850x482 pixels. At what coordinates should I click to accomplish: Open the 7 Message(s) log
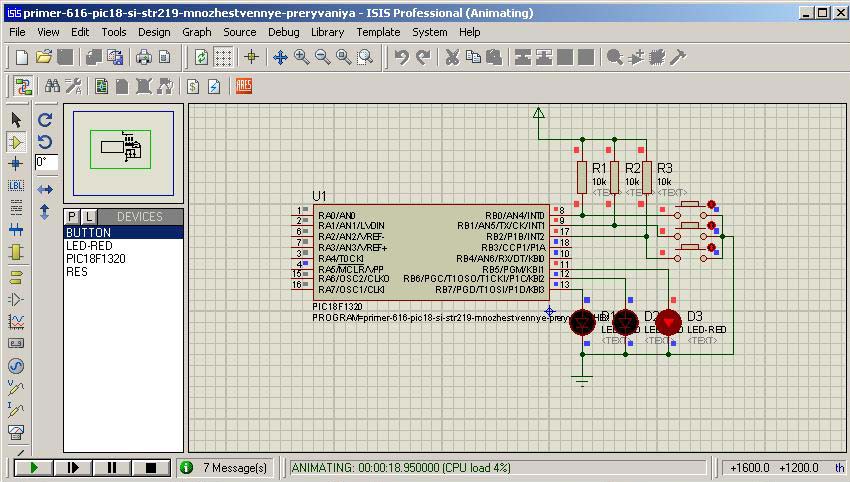pyautogui.click(x=224, y=467)
